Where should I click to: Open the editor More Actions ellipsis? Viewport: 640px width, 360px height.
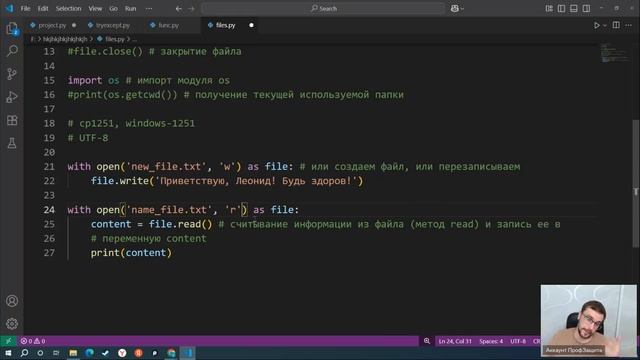click(629, 25)
